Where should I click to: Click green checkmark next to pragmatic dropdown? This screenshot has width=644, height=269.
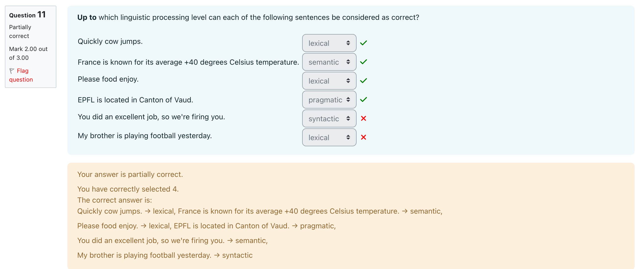pos(363,99)
